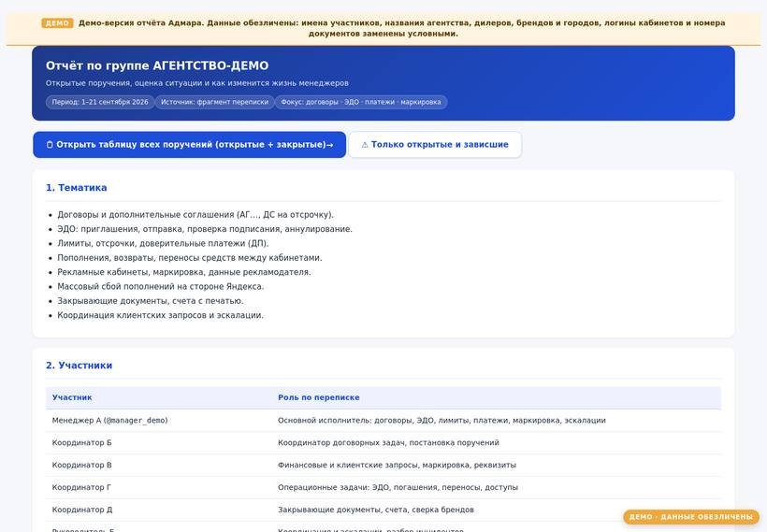Click section heading '2. Участники'
Image resolution: width=767 pixels, height=532 pixels.
coord(80,366)
